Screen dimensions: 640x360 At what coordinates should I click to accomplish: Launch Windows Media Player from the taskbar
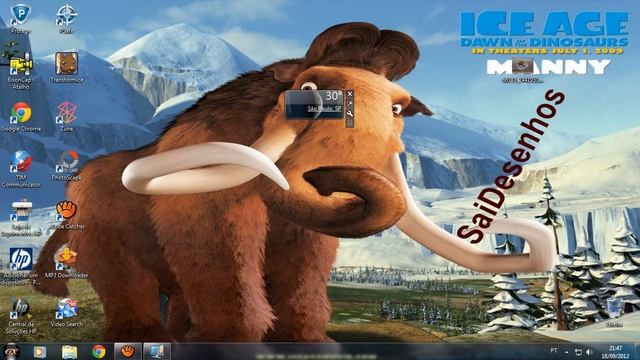(x=40, y=351)
